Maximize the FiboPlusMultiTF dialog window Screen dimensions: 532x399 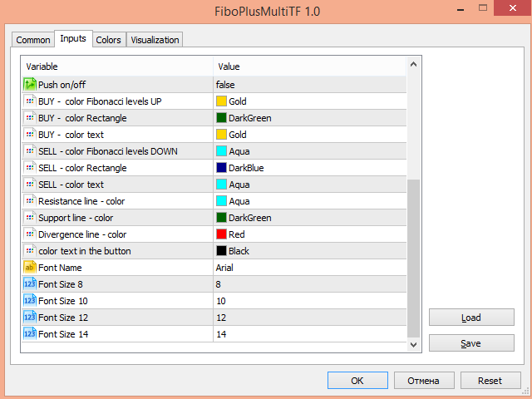tap(483, 7)
